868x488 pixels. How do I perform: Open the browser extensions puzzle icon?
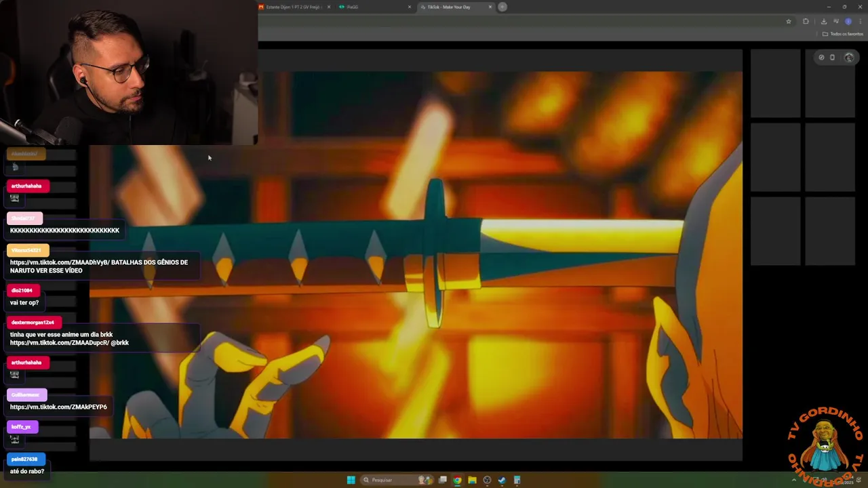pos(806,22)
